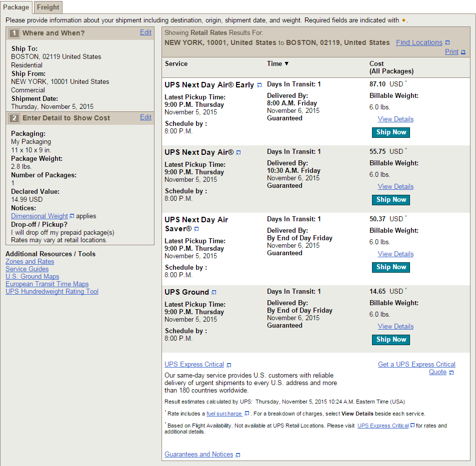Image resolution: width=476 pixels, height=466 pixels.
Task: Edit the Where and When section
Action: (145, 32)
